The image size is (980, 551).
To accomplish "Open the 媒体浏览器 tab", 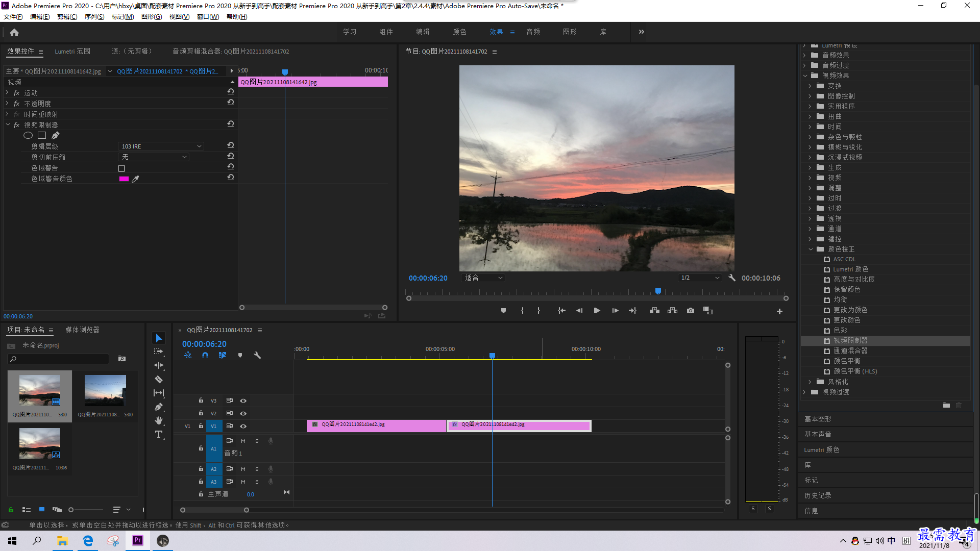I will (x=82, y=330).
